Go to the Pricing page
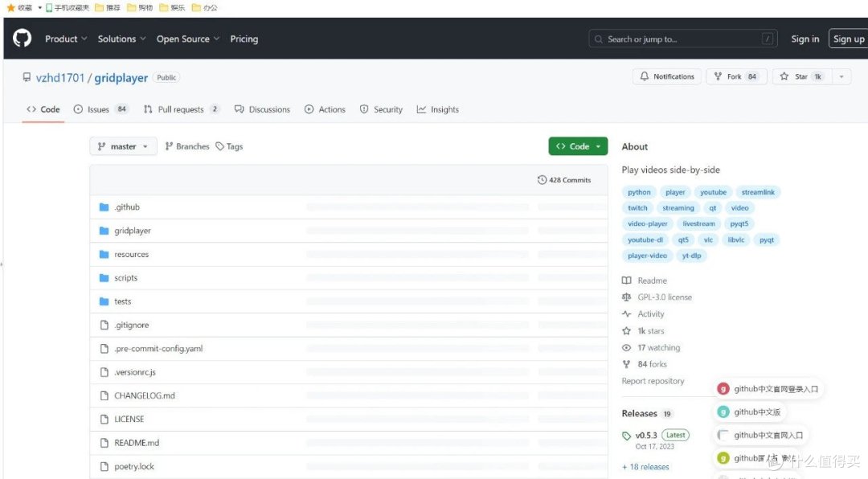 coord(244,39)
